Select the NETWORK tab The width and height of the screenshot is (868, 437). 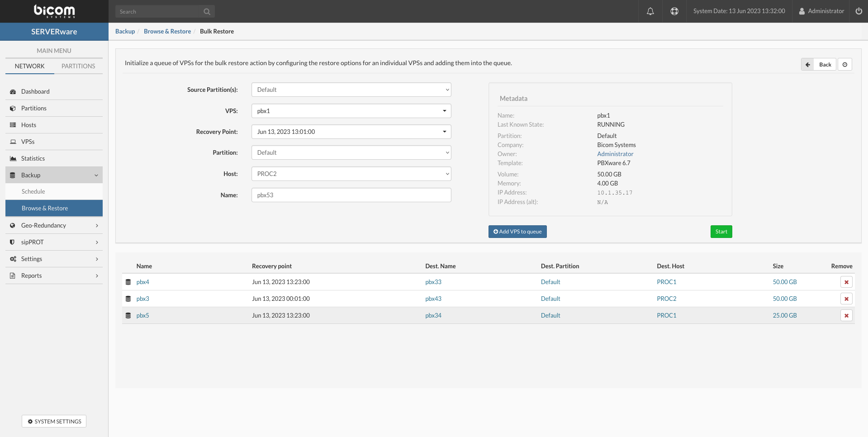click(29, 66)
